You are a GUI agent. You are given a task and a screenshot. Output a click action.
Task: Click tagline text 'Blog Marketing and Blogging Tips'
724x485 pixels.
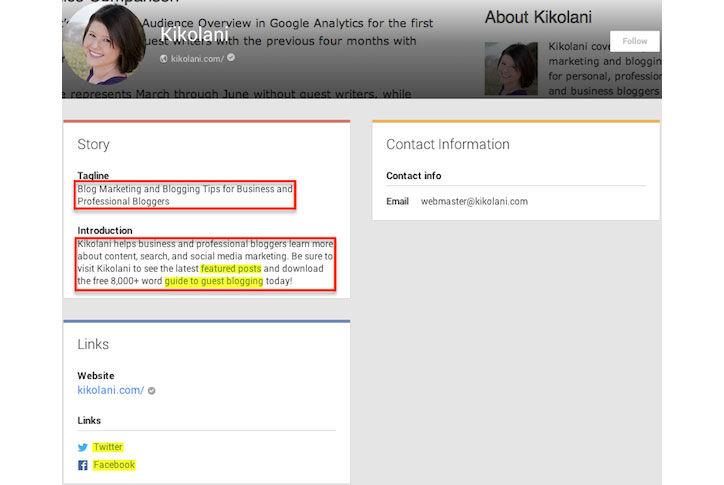pyautogui.click(x=149, y=189)
